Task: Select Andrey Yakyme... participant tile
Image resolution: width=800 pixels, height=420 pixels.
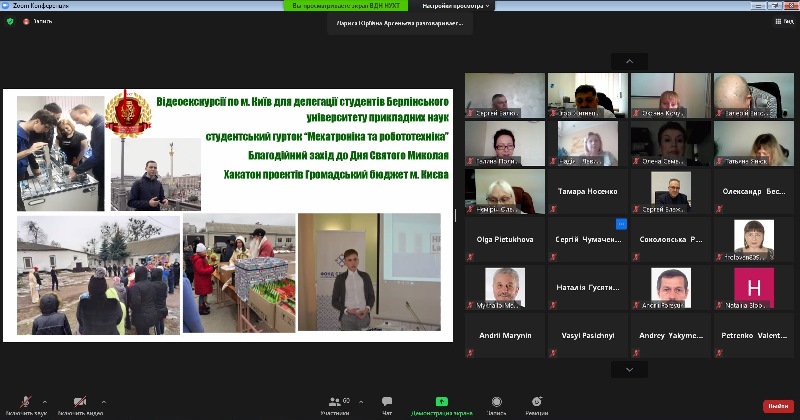Action: point(671,335)
